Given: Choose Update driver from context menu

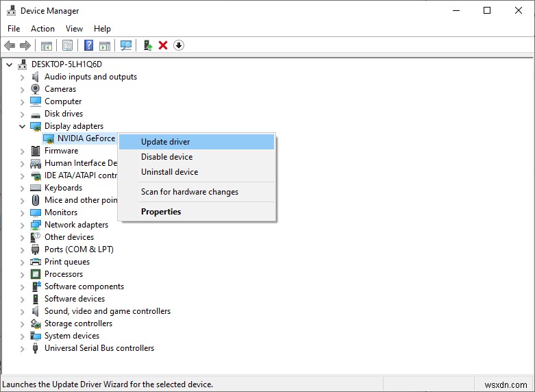Looking at the screenshot, I should [x=197, y=142].
